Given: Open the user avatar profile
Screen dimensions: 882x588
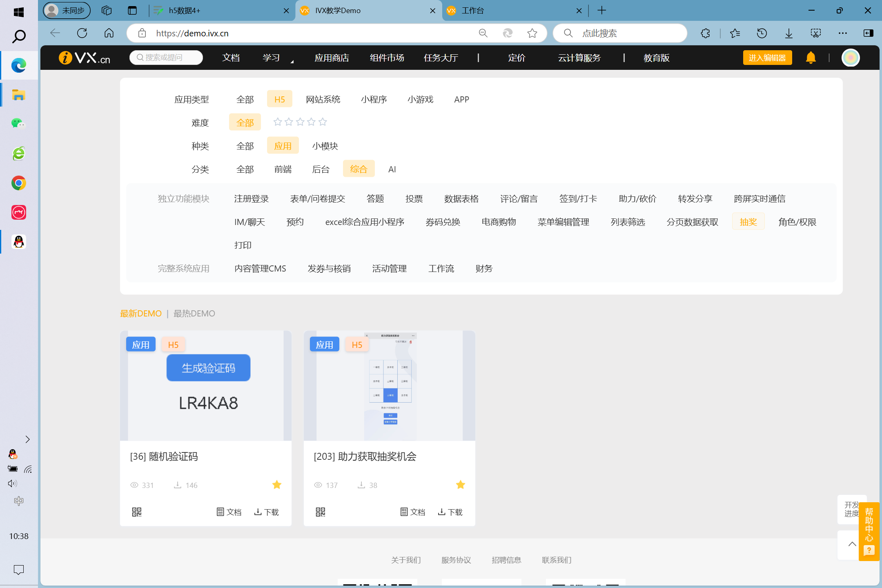Looking at the screenshot, I should point(851,58).
